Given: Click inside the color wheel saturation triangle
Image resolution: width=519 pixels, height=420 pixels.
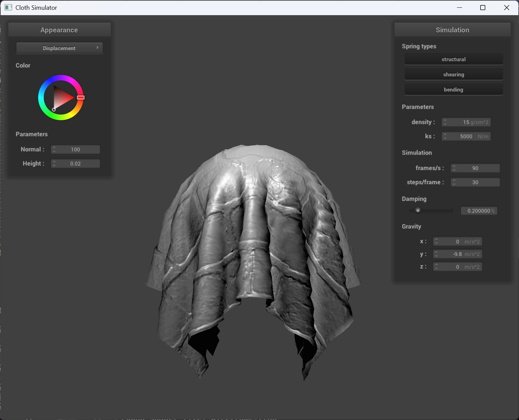Looking at the screenshot, I should click(x=62, y=98).
